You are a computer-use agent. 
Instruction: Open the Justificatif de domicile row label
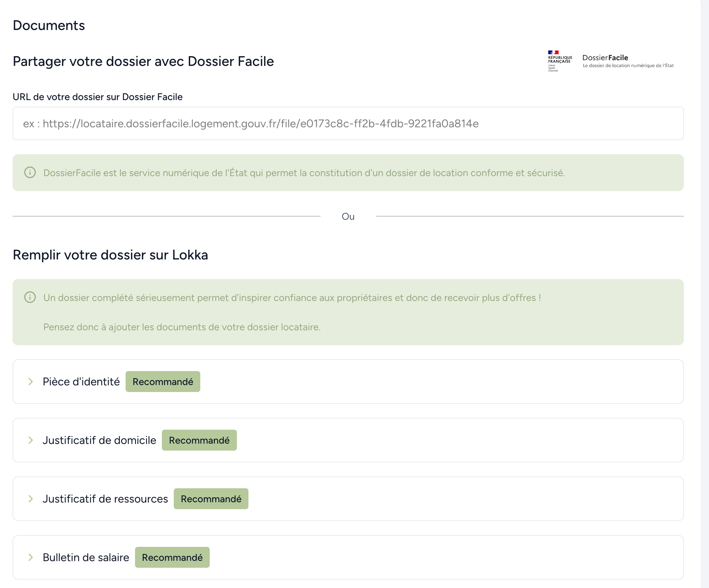(x=99, y=440)
